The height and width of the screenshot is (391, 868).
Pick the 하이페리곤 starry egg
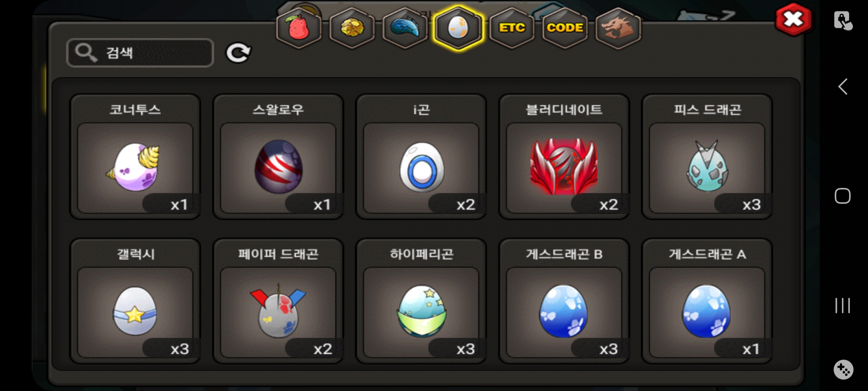coord(421,301)
